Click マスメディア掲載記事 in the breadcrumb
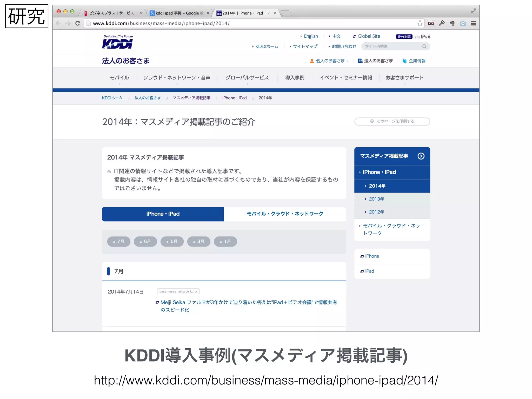The height and width of the screenshot is (399, 532). [191, 98]
